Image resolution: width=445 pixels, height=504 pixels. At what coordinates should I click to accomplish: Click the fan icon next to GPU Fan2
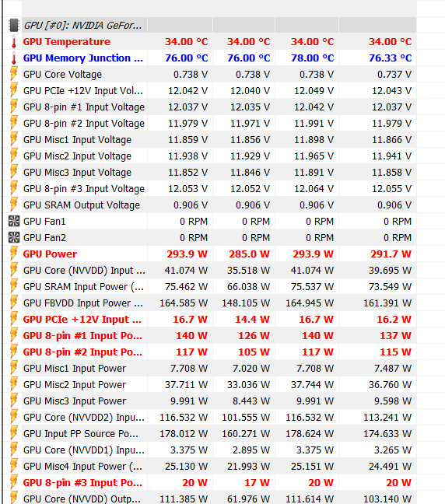point(14,237)
